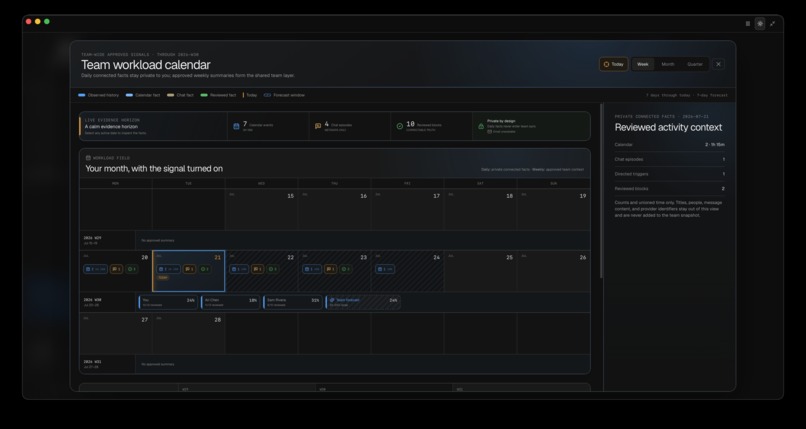Screen dimensions: 806x429
Task: Click the chat fact chip on day 21
Action: pos(189,269)
